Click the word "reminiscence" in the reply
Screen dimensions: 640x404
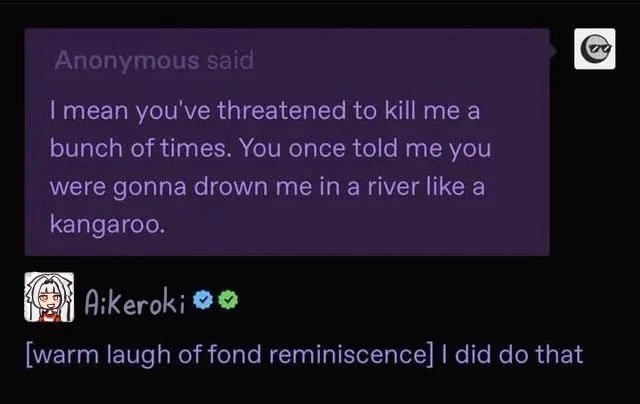coord(347,354)
